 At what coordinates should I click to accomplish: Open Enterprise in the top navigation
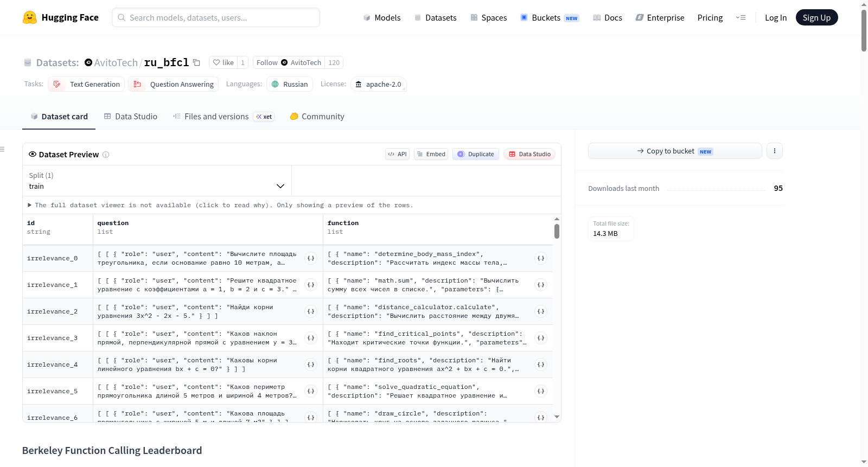tap(660, 17)
